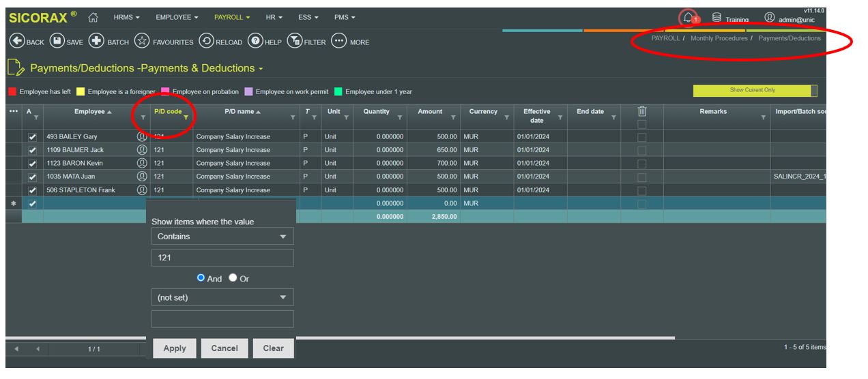Tick the delete checkbox for BARON Kevin
Screen dimensions: 868x379
[x=641, y=164]
